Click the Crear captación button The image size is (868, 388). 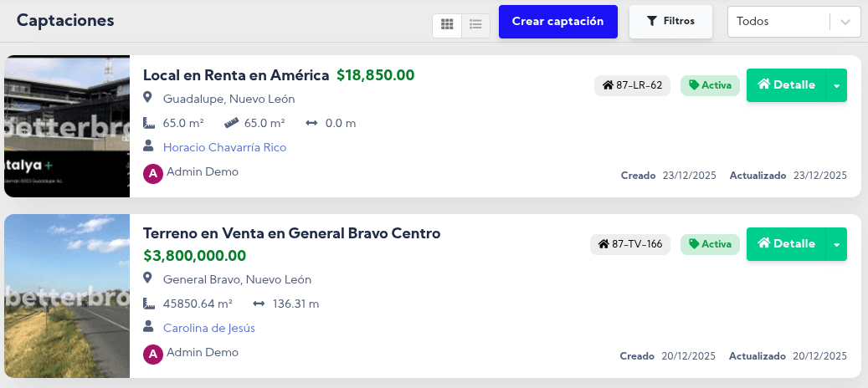coord(557,22)
